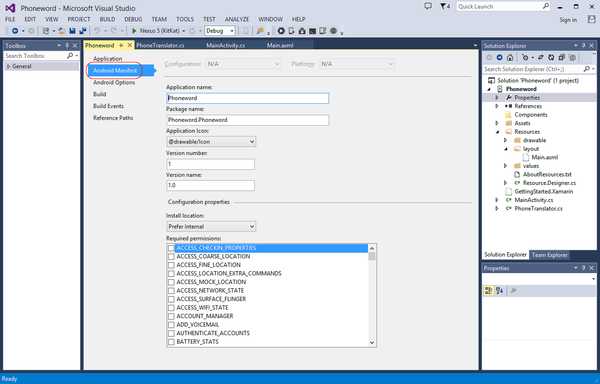600x384 pixels.
Task: Click the Undo toolbar icon
Action: click(x=97, y=31)
